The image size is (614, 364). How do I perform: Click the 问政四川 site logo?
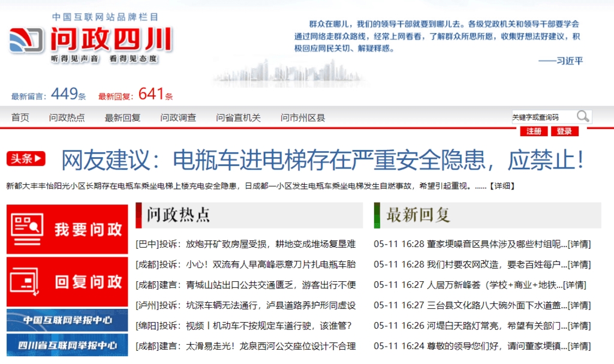(x=91, y=41)
